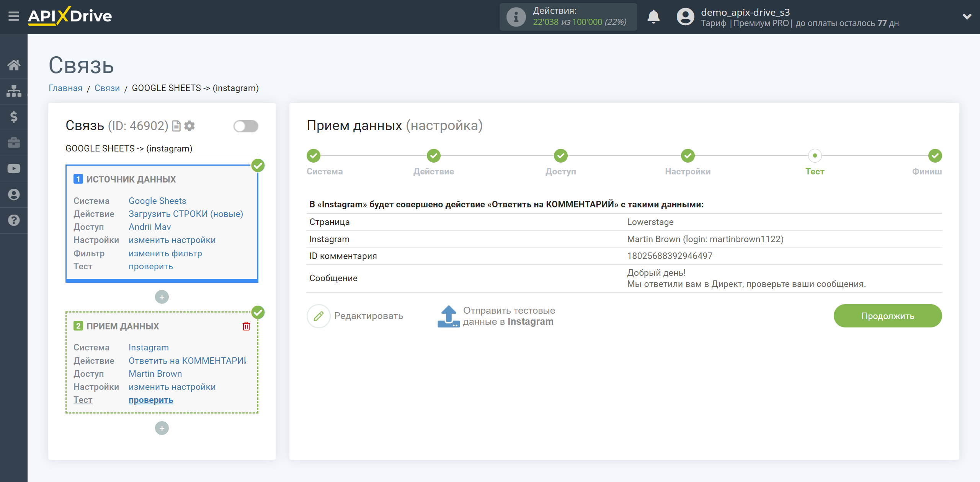Screen dimensions: 980x482
Task: Change data source settings link
Action: pos(172,240)
